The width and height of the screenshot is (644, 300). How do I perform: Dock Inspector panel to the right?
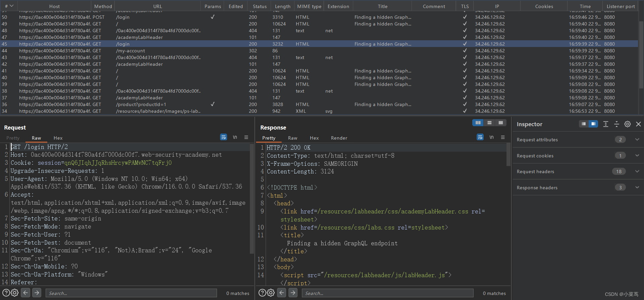(x=593, y=124)
